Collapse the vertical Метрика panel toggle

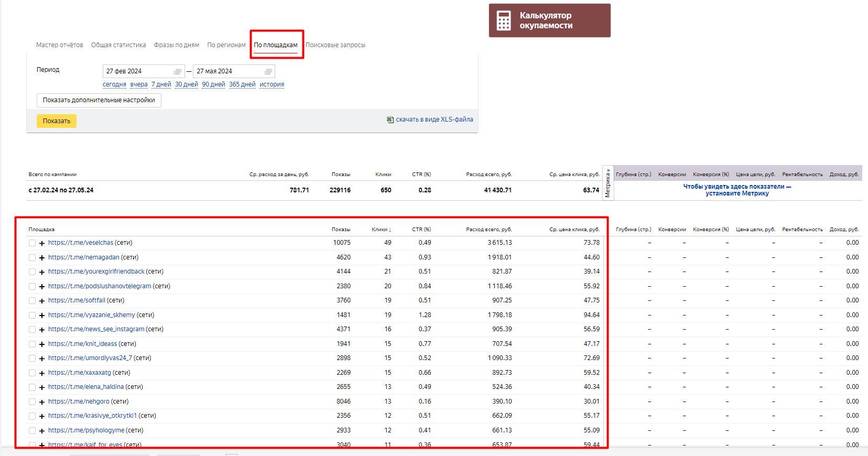click(608, 182)
